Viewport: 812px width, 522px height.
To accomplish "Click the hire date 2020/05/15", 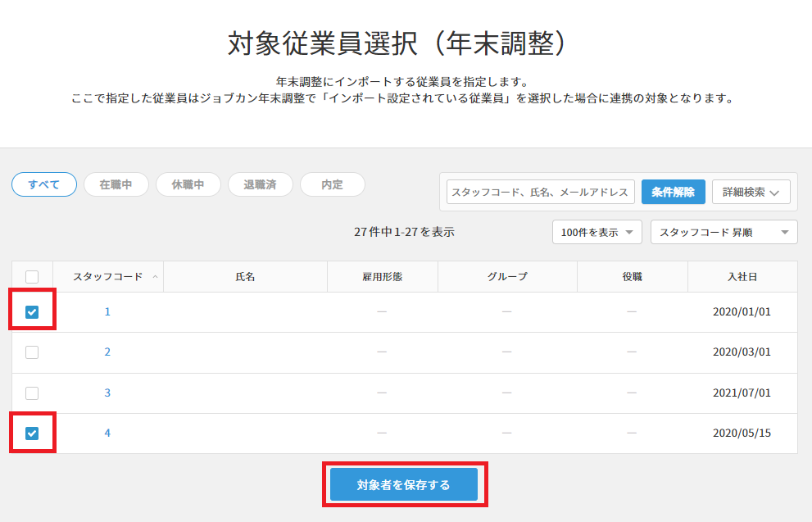I will (x=742, y=433).
